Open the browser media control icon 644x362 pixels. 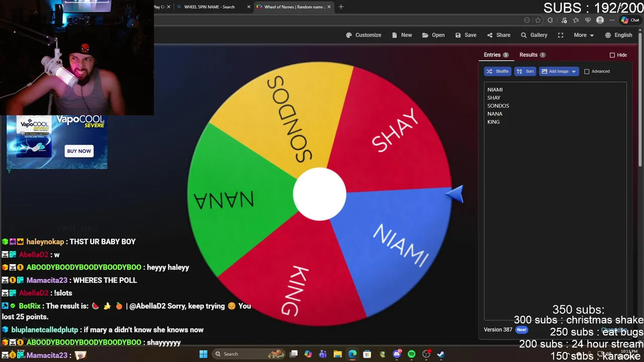[564, 20]
